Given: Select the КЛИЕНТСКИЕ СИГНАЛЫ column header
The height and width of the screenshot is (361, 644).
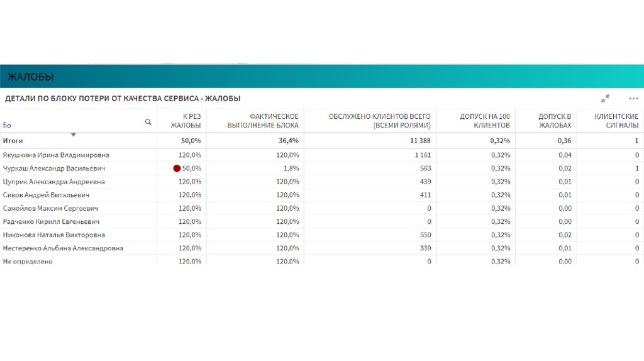Looking at the screenshot, I should coord(616,121).
